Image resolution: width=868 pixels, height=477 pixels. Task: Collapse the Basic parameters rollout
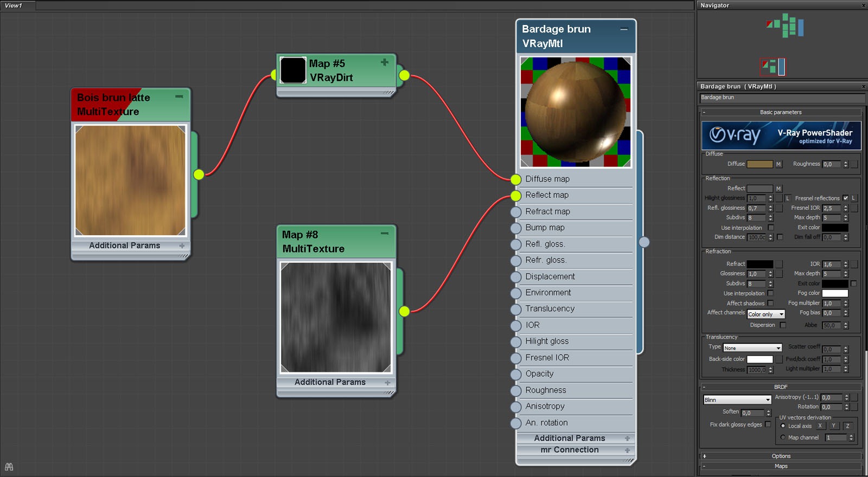point(781,112)
